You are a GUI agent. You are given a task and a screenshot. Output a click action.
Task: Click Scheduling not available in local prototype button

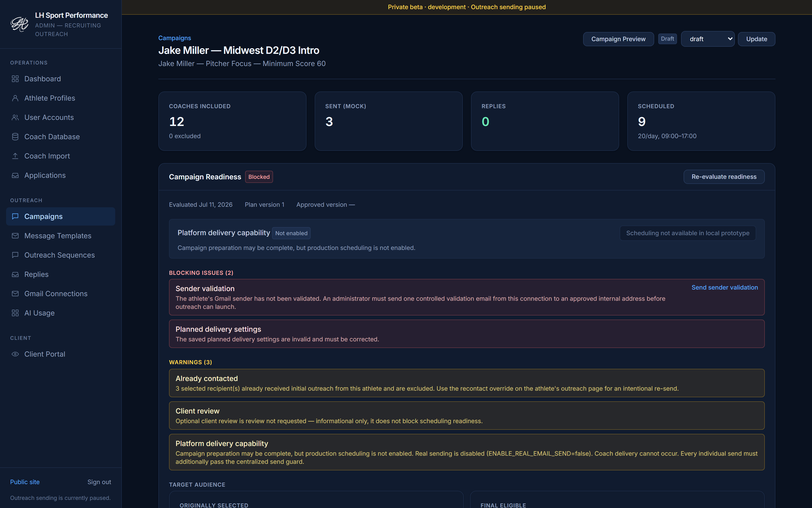pos(687,233)
